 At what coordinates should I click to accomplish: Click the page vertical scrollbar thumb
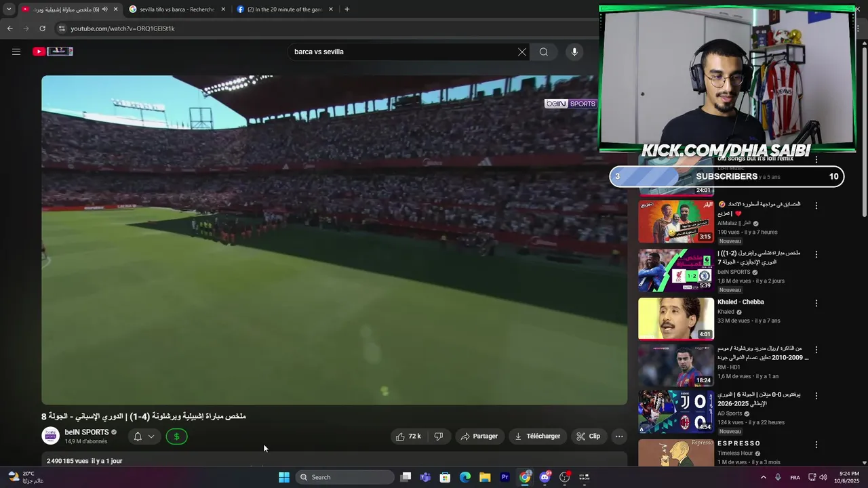coord(864,132)
